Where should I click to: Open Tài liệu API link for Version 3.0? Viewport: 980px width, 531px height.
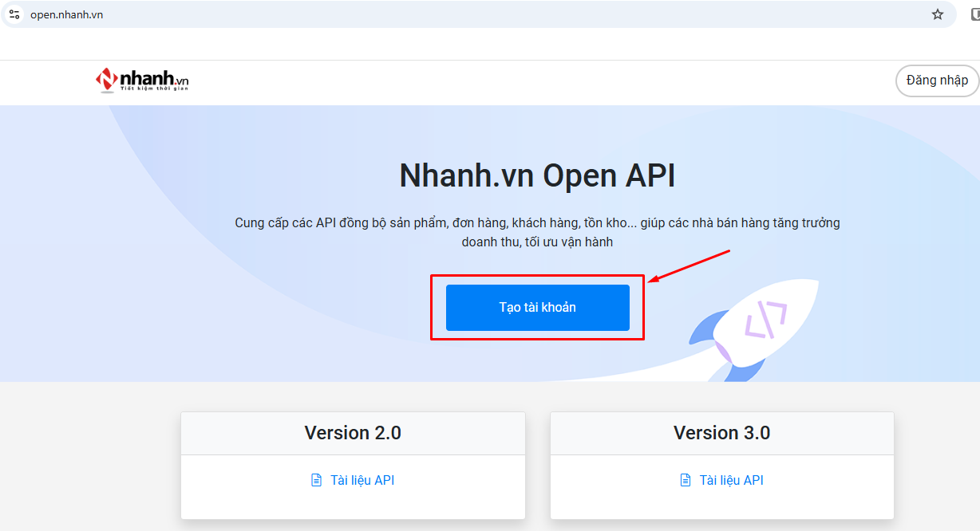point(731,480)
